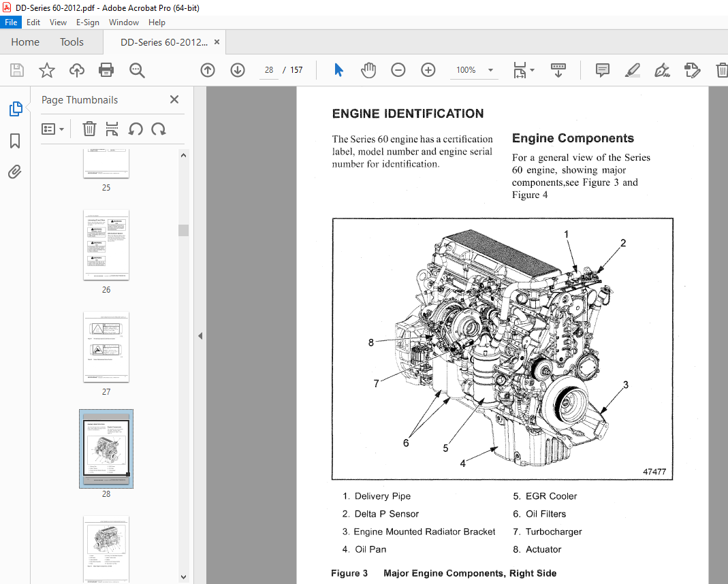Click the print pages thumbnails icon
728x584 pixels.
(x=112, y=129)
